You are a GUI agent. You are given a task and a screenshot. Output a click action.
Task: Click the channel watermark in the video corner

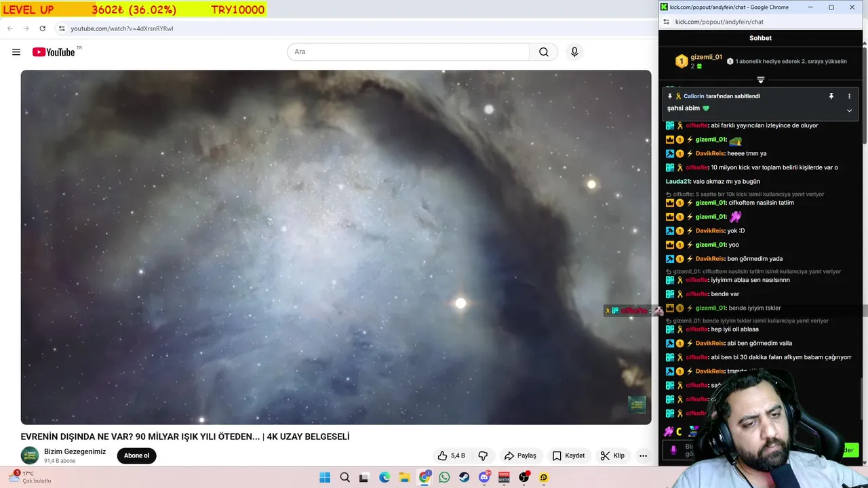tap(636, 405)
